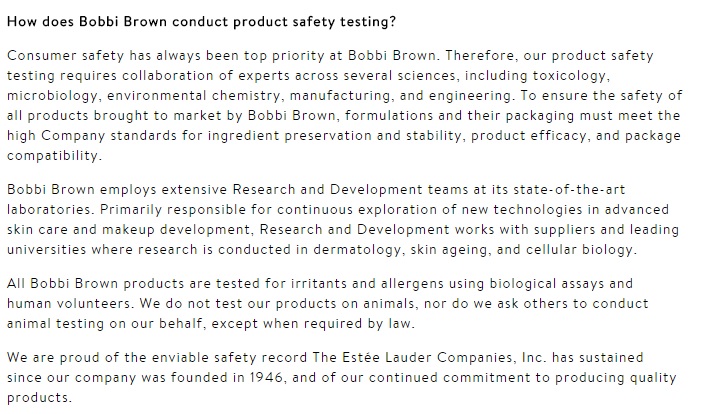Click the word "compatibility" ending the first paragraph
This screenshot has width=710, height=414.
(52, 156)
